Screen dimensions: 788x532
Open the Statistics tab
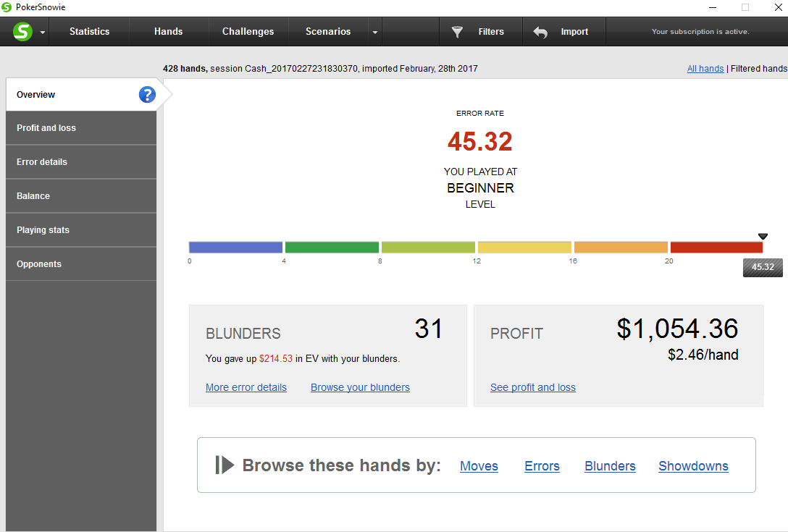point(90,32)
